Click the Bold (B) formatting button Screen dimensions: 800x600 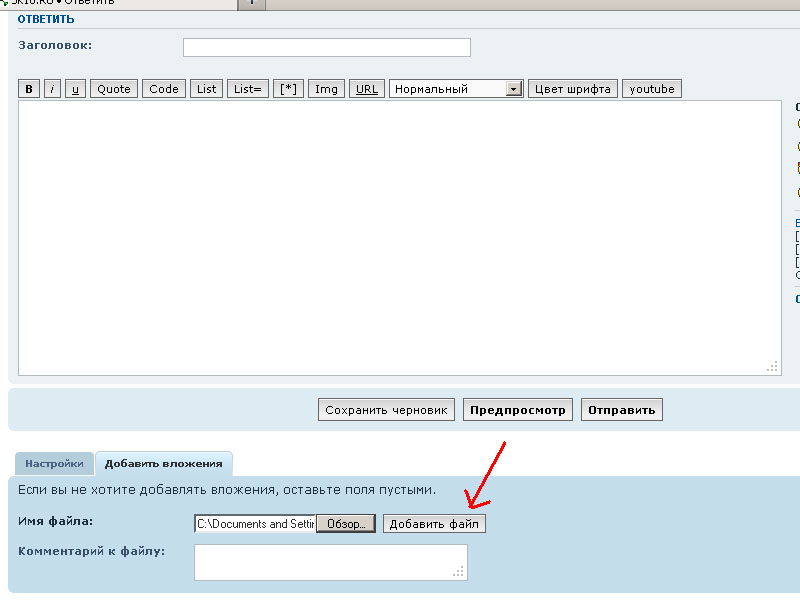pyautogui.click(x=29, y=89)
